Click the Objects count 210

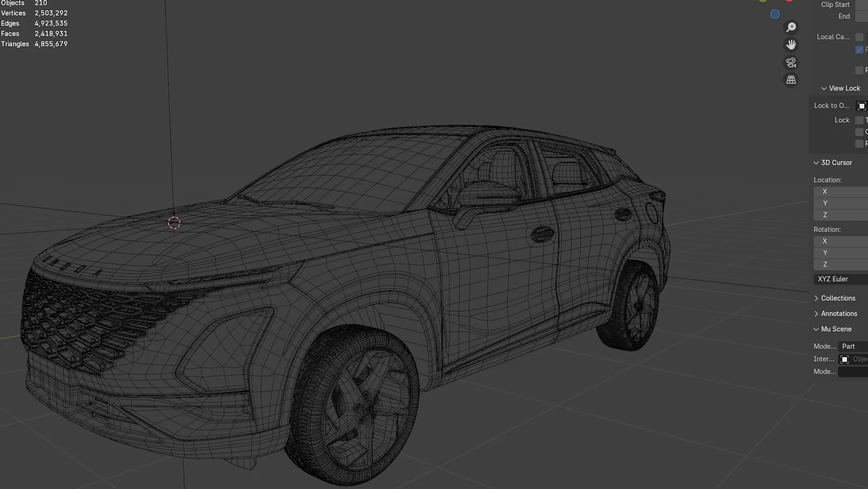click(41, 3)
